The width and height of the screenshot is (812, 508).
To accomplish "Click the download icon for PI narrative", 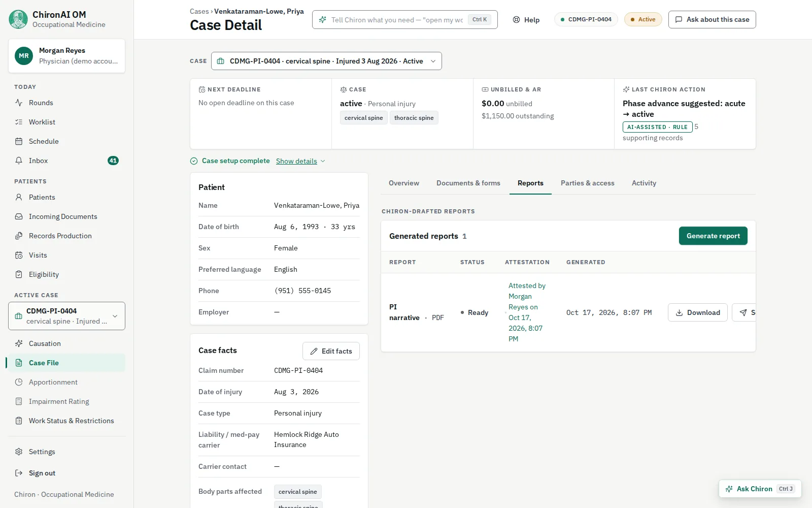I will [679, 312].
